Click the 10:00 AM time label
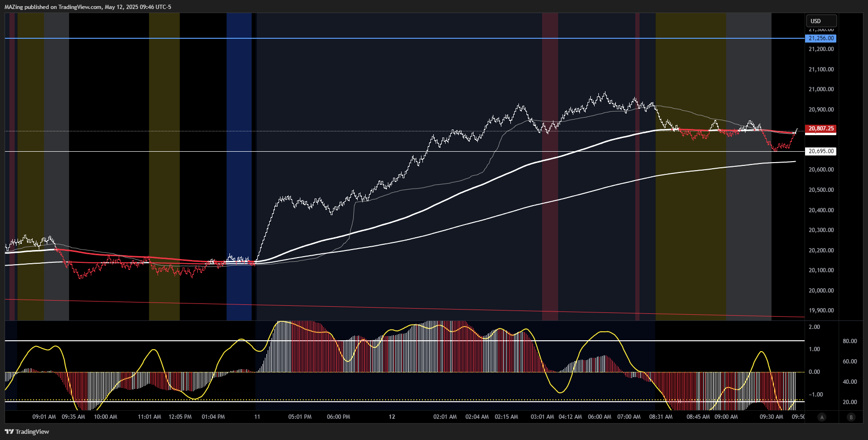 point(105,417)
